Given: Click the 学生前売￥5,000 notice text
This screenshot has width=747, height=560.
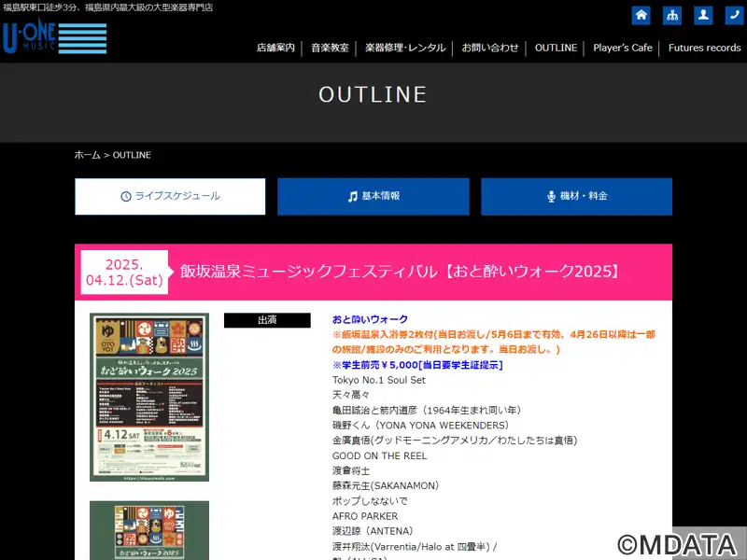Looking at the screenshot, I should (x=417, y=365).
